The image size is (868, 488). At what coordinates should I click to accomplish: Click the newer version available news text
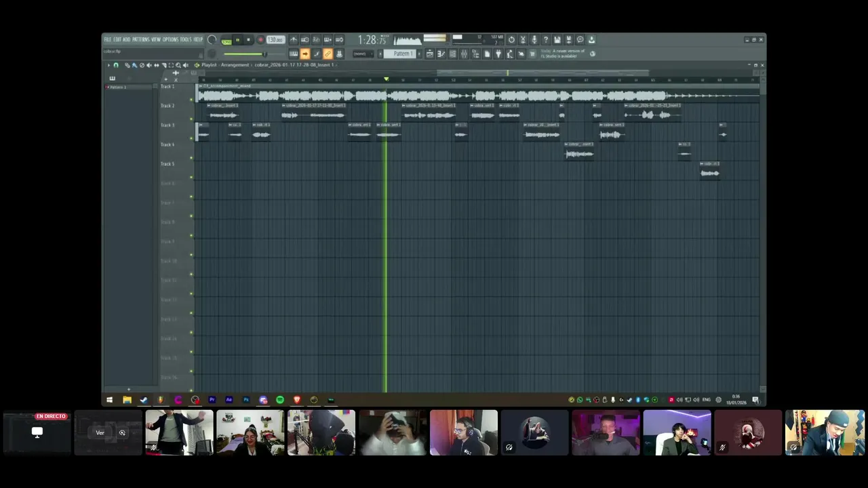[x=562, y=54]
